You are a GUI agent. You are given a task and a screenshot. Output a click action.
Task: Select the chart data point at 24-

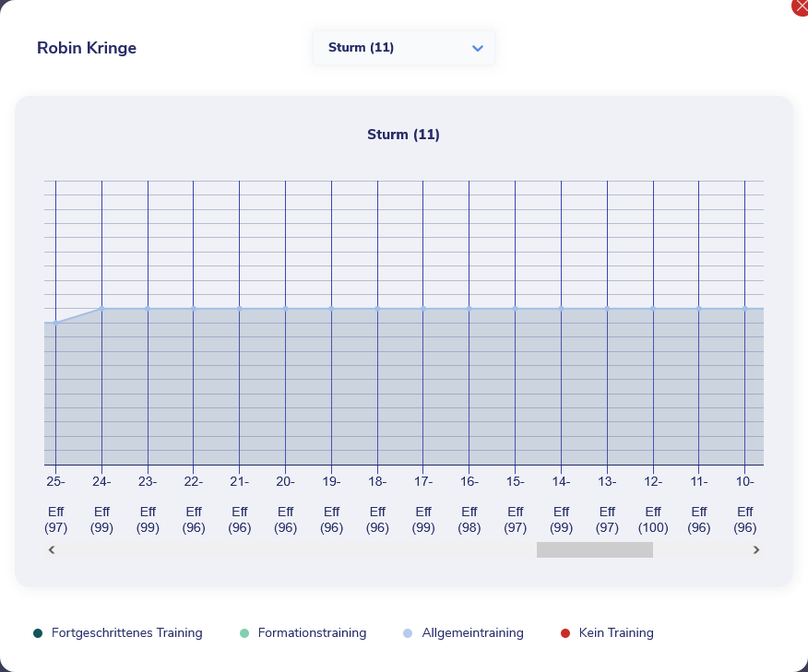pyautogui.click(x=101, y=309)
